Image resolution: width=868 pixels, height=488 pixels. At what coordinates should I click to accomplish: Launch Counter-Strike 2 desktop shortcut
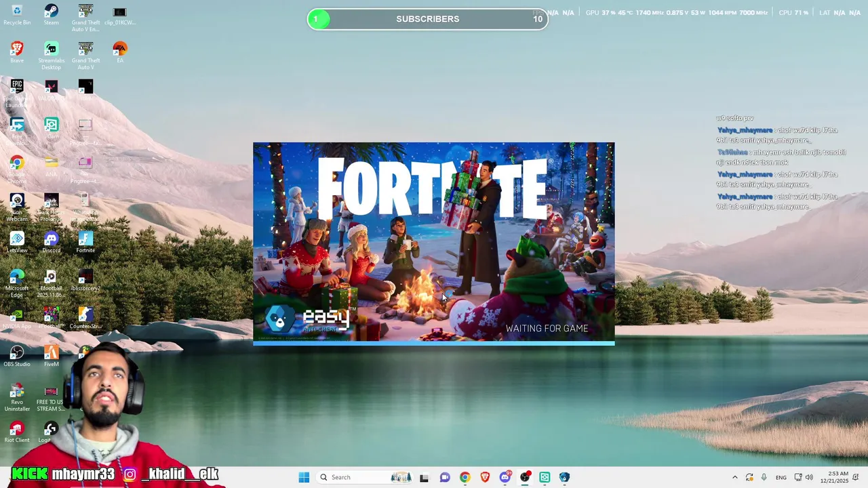point(85,319)
